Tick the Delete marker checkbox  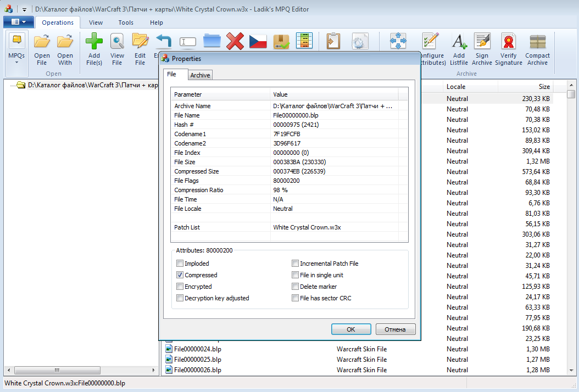click(295, 287)
